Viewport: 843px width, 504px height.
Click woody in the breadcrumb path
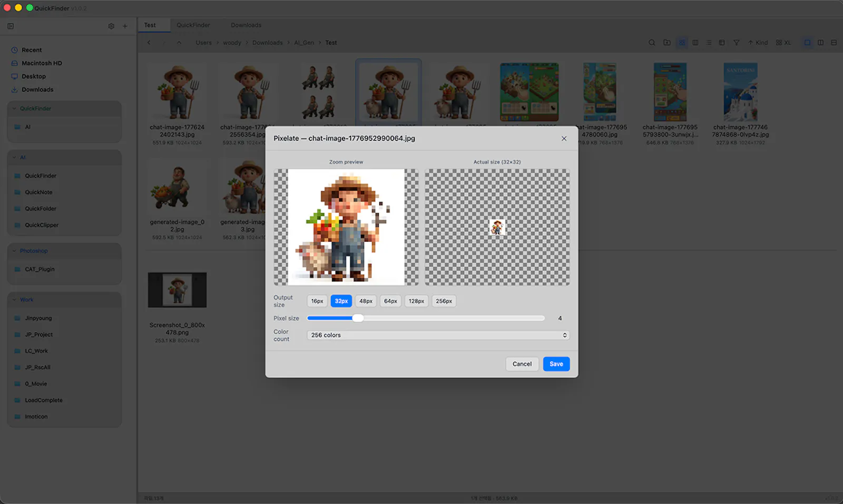(x=232, y=43)
